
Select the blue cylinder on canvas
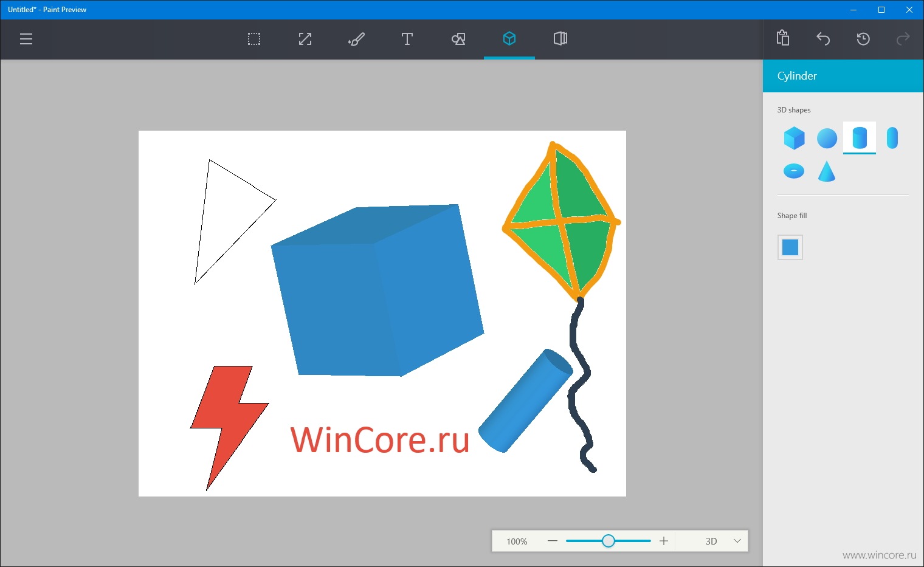click(x=525, y=400)
